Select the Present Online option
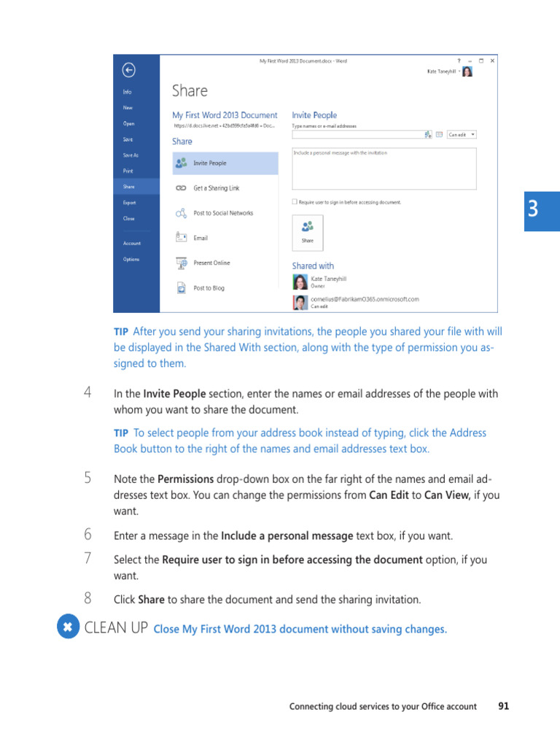 pos(225,263)
